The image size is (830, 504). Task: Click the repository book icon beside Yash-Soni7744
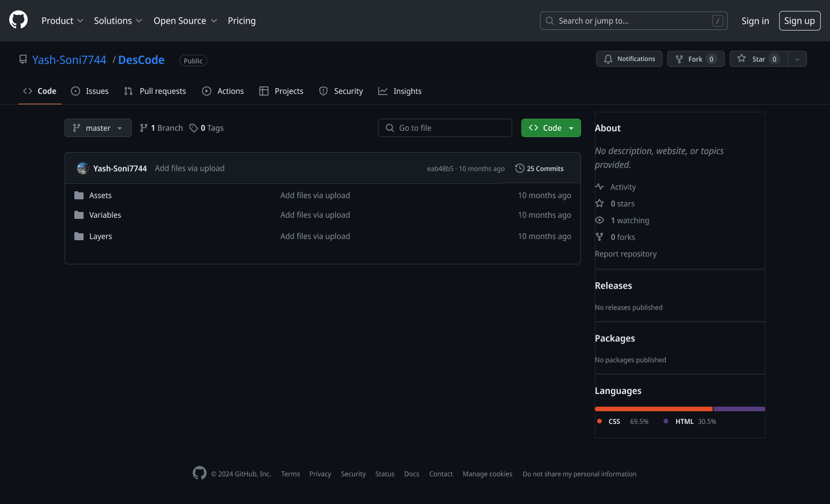[x=23, y=59]
